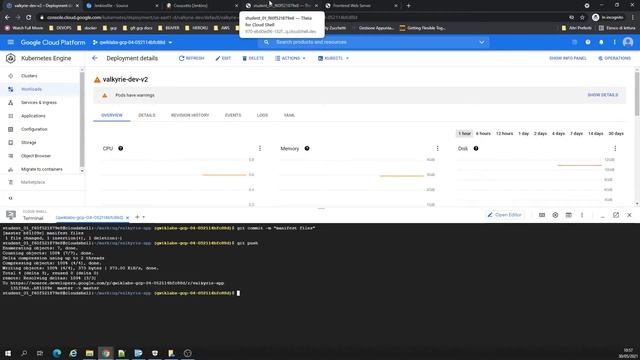640x360 pixels.
Task: Expand the Actions dropdown
Action: 290,58
